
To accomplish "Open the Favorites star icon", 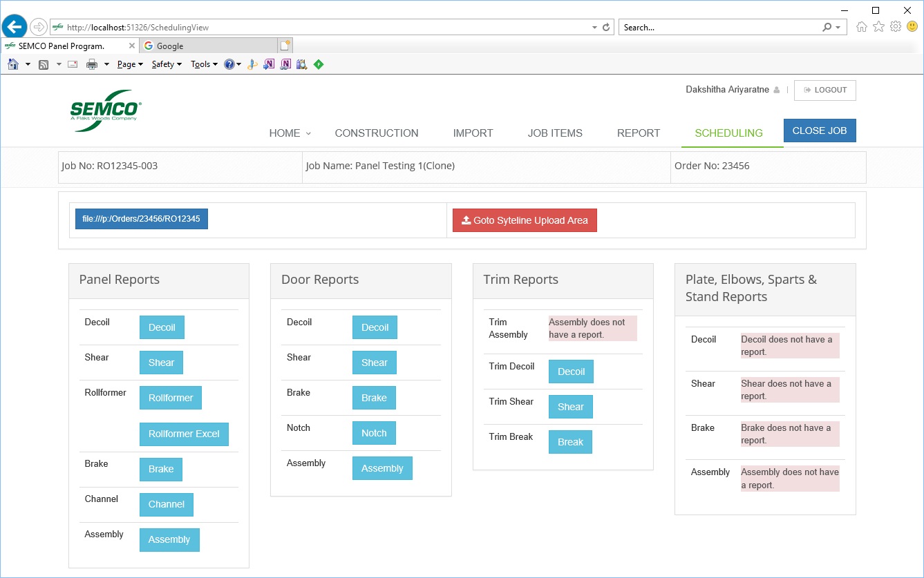I will pyautogui.click(x=878, y=27).
